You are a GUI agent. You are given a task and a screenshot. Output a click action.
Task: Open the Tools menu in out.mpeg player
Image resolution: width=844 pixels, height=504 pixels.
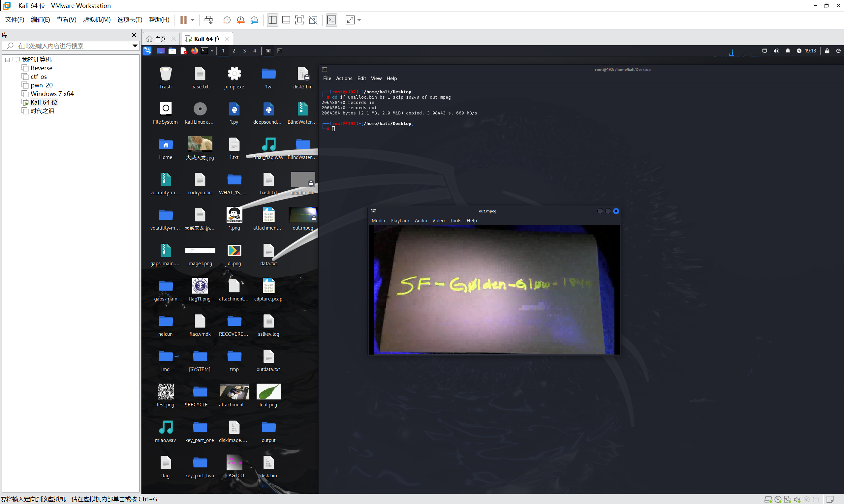(455, 221)
